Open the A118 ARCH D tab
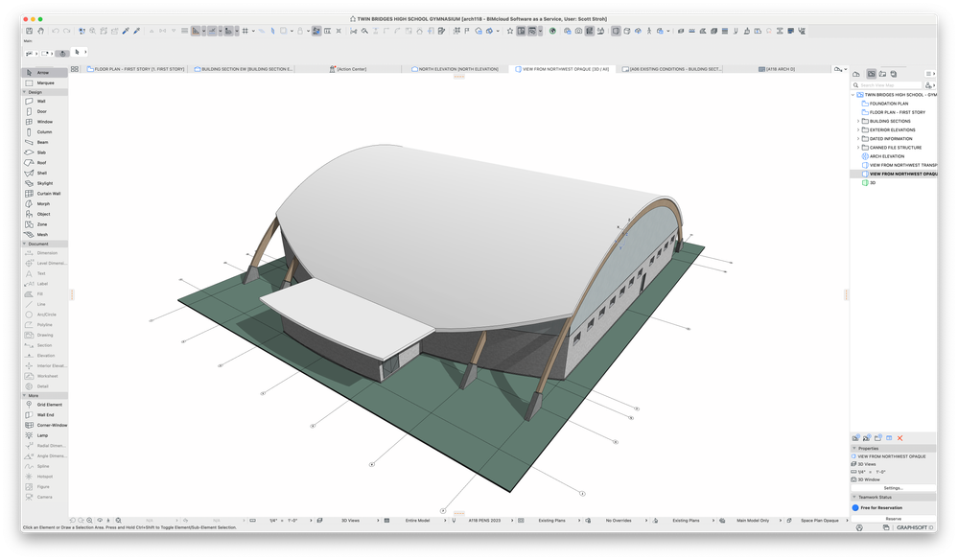Screen dimensions: 958x560 (777, 69)
